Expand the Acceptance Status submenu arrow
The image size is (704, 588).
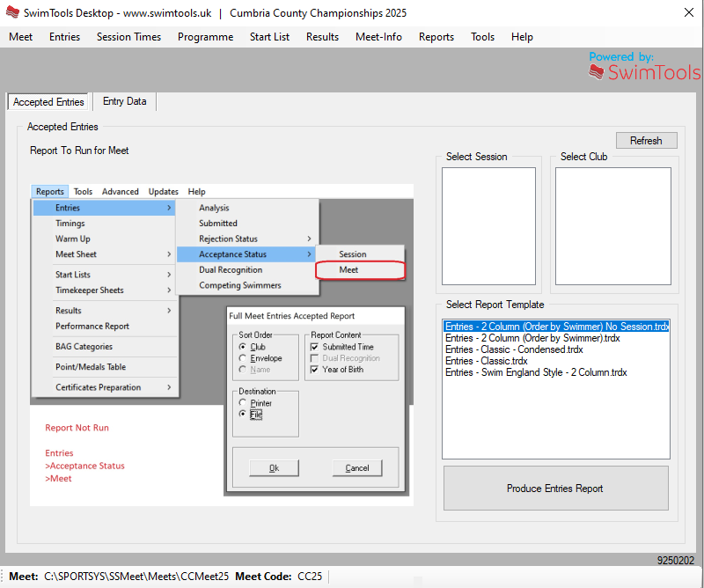click(308, 254)
